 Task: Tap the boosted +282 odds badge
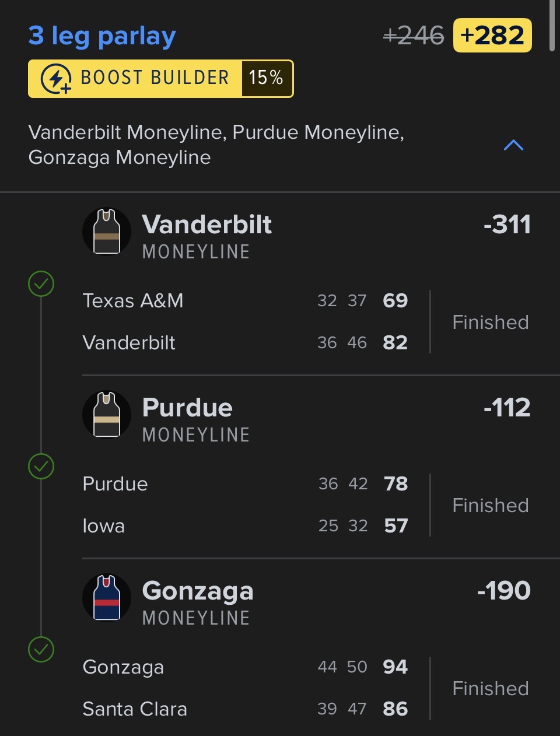pos(492,36)
